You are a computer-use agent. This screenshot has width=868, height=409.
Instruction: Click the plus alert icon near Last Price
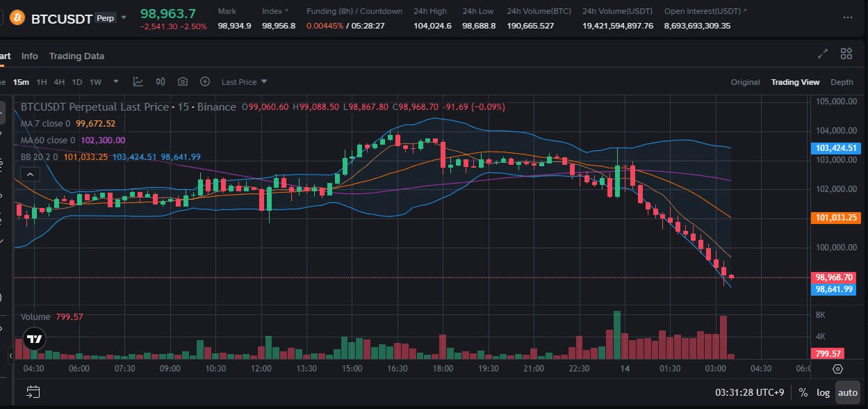coord(205,81)
